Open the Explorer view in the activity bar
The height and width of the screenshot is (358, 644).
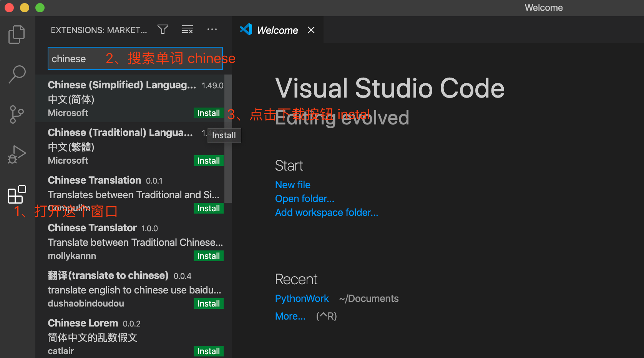(17, 34)
